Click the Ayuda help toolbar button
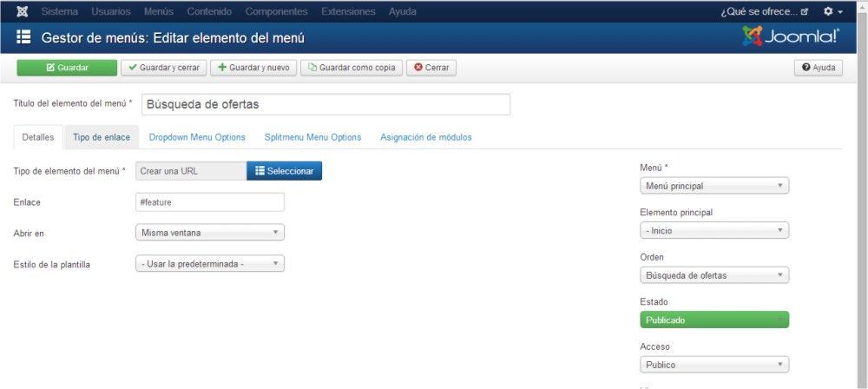This screenshot has height=389, width=868. 819,68
